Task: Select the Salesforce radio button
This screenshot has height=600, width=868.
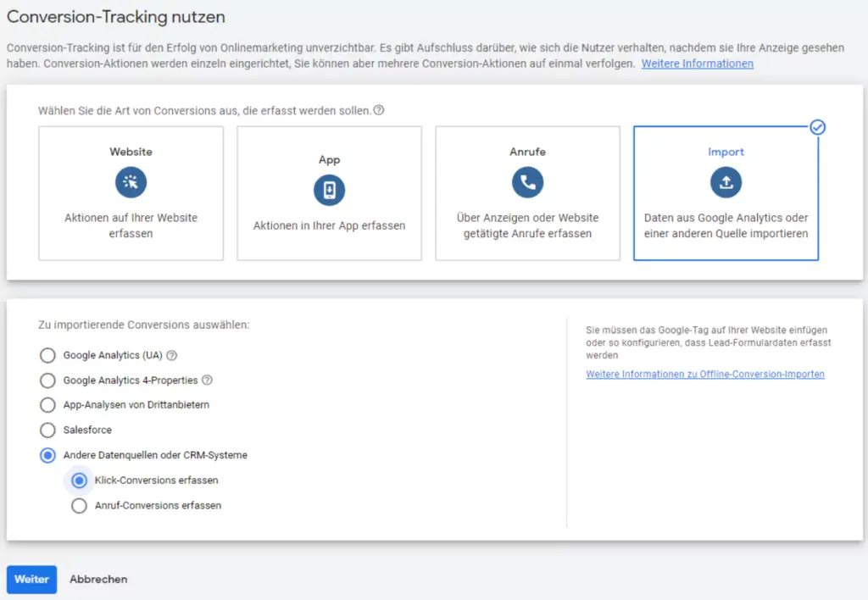Action: 47,430
